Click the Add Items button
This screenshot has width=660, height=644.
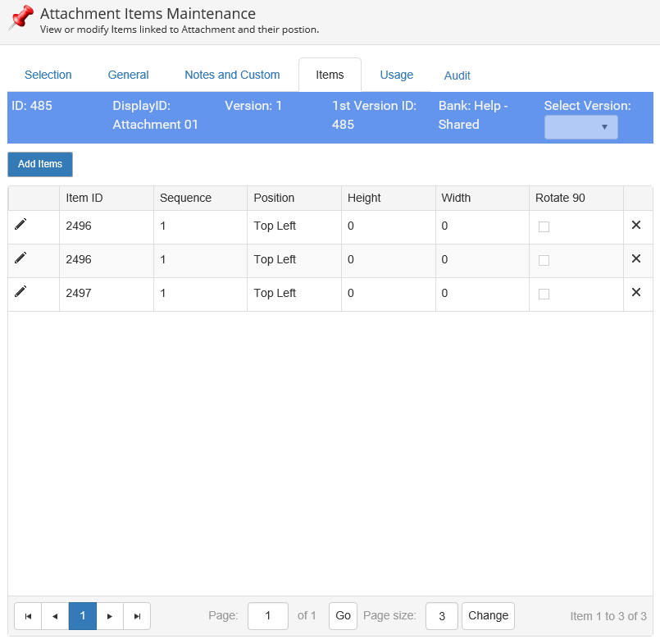[x=40, y=164]
